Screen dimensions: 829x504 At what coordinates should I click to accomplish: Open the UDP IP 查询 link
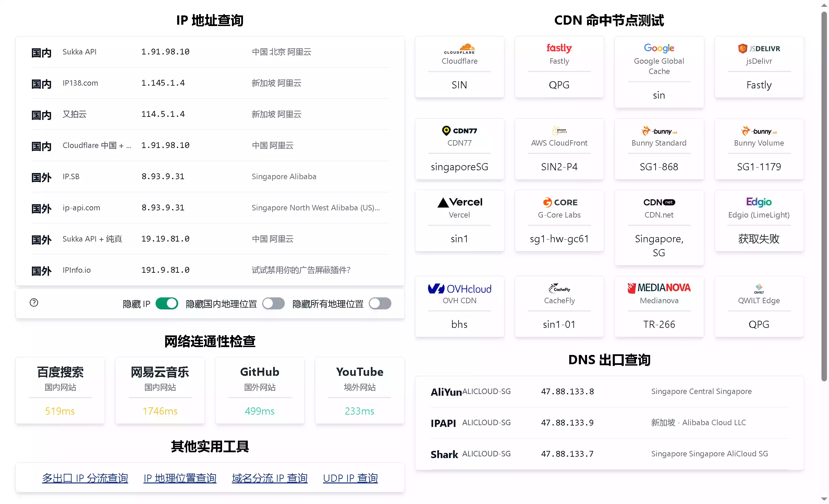[x=350, y=478]
